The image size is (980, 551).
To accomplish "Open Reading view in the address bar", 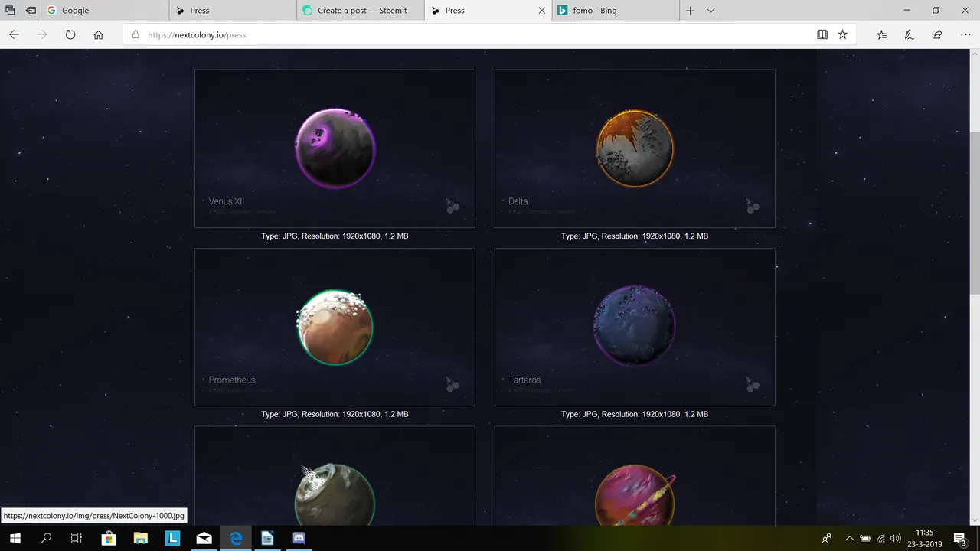I will coord(822,34).
